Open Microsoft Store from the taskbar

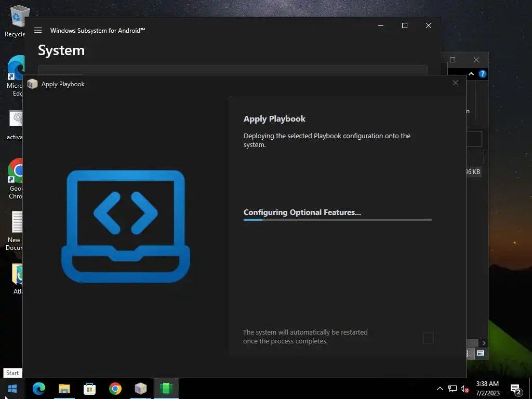coord(89,389)
